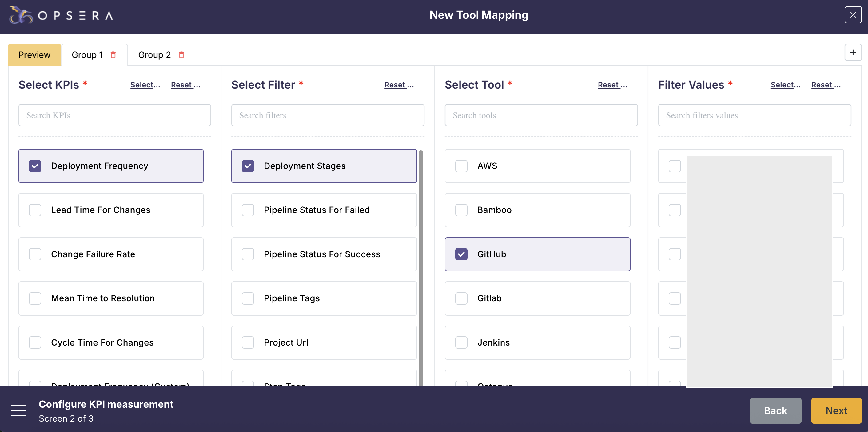Select the Jenkins tool checkbox
The width and height of the screenshot is (868, 432).
click(x=461, y=342)
